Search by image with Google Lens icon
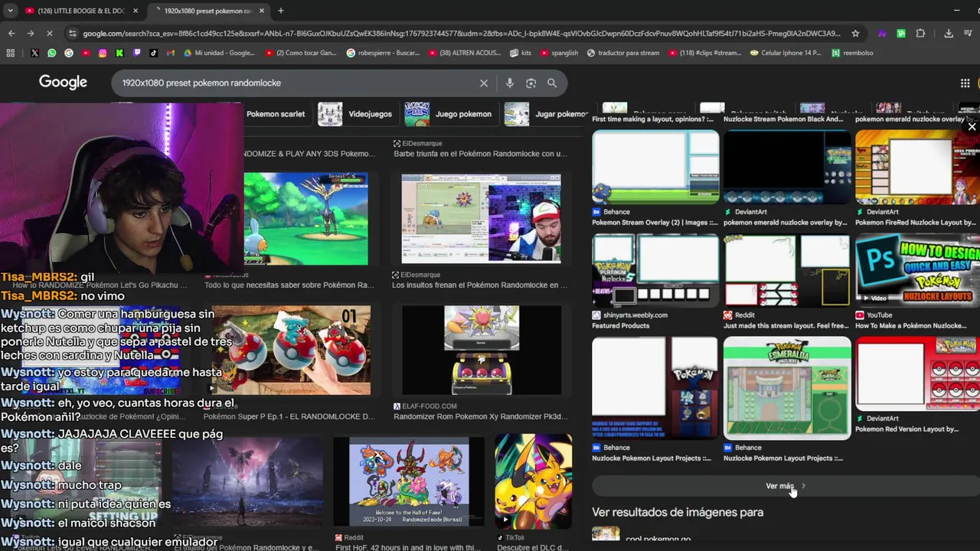 tap(531, 83)
